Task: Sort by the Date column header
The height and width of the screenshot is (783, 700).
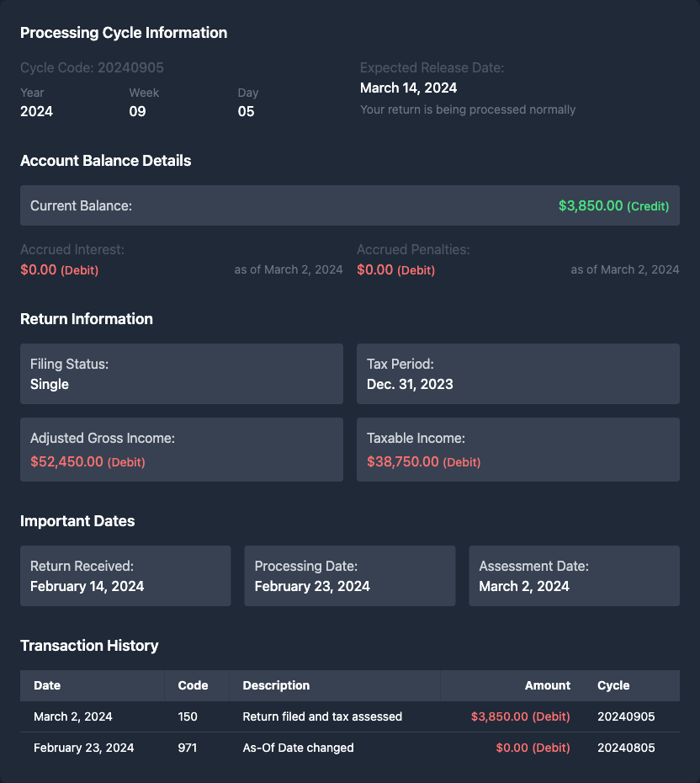Action: (47, 685)
